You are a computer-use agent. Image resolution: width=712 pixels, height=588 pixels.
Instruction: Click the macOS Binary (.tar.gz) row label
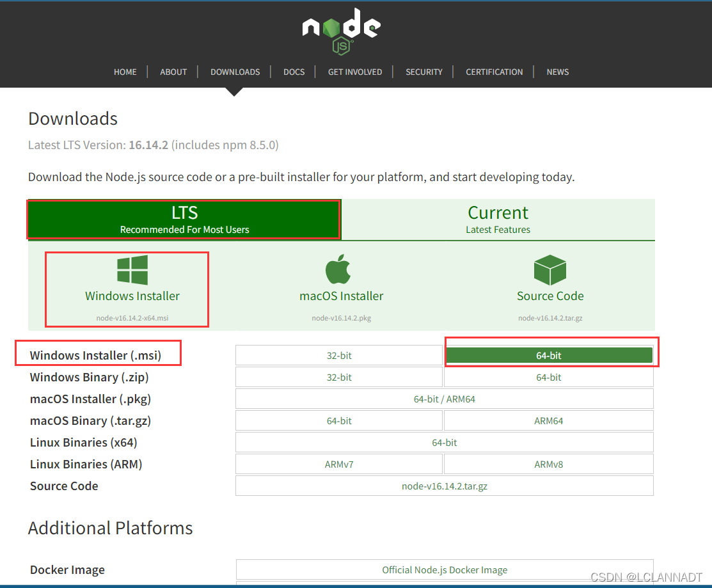coord(90,421)
